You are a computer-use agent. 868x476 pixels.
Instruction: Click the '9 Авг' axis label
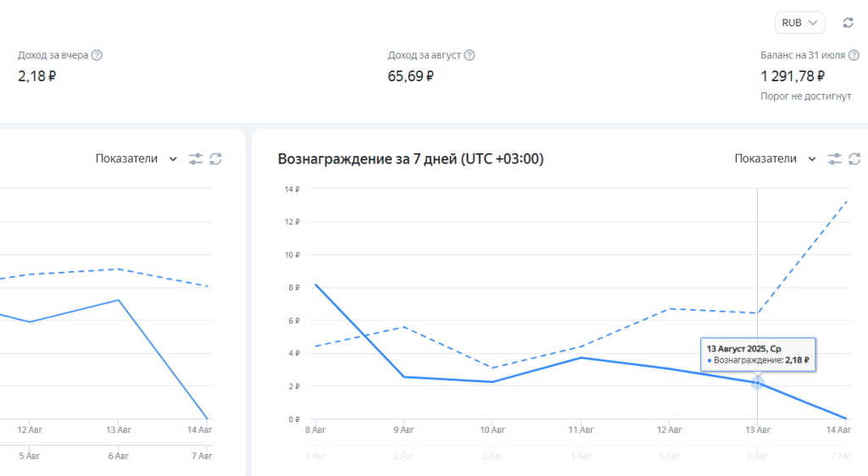(x=403, y=429)
